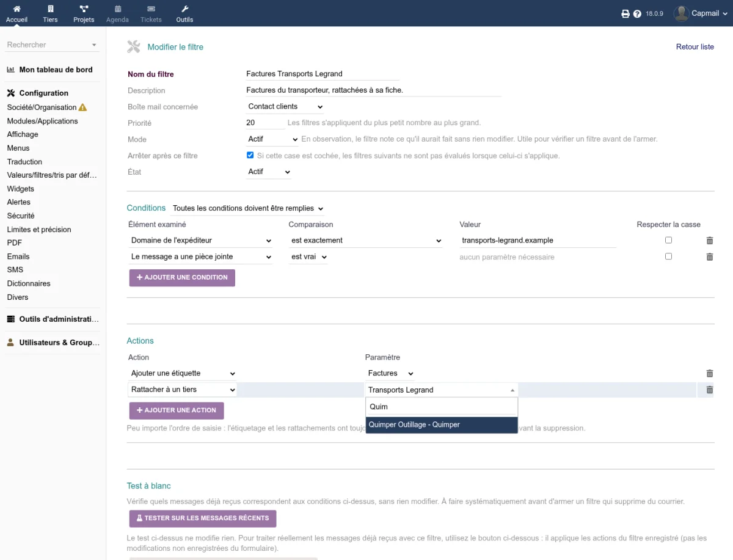Click the printer icon in top bar
Image resolution: width=733 pixels, height=560 pixels.
[x=625, y=13]
